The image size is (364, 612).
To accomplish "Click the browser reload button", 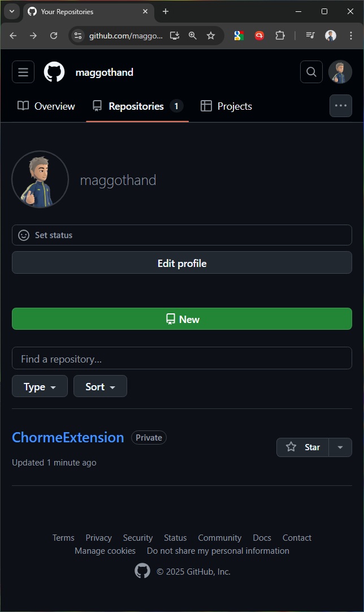I will [x=54, y=36].
